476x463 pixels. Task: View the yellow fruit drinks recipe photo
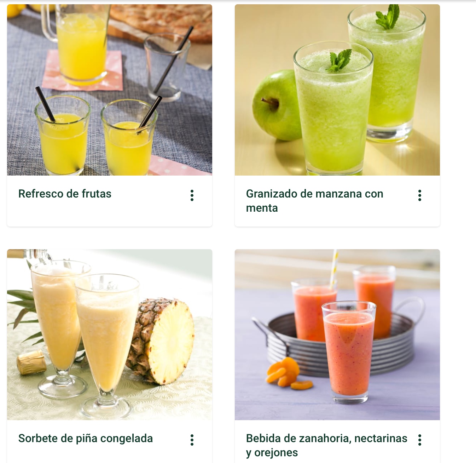click(110, 90)
